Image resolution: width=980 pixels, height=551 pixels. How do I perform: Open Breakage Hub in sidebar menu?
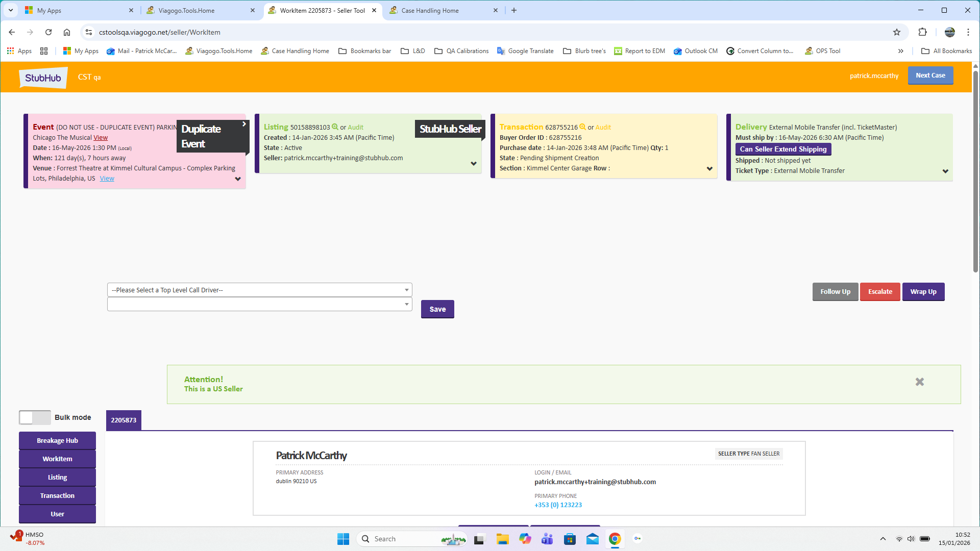[57, 441]
